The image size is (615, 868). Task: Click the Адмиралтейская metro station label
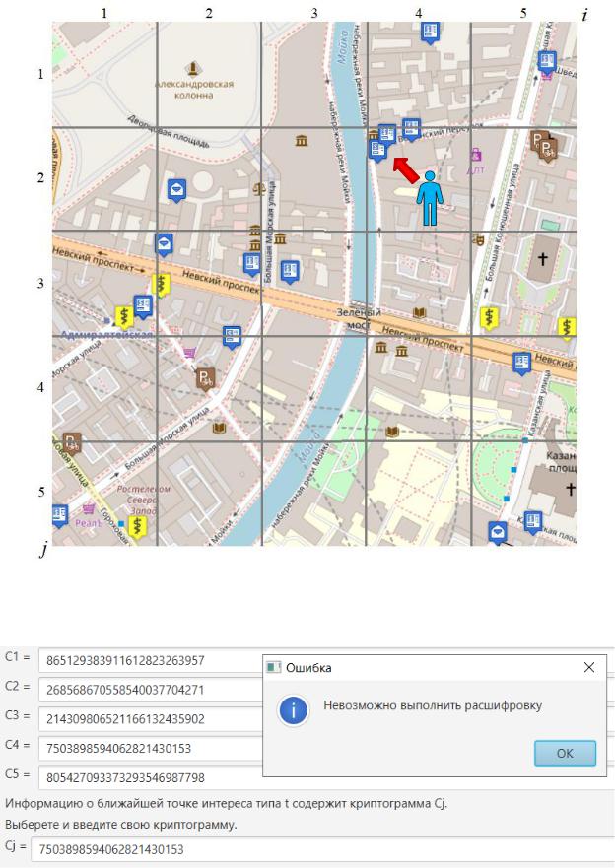click(105, 335)
